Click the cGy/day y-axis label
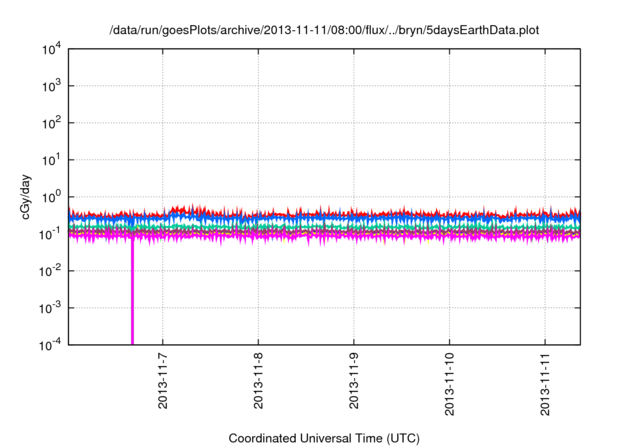 click(26, 197)
